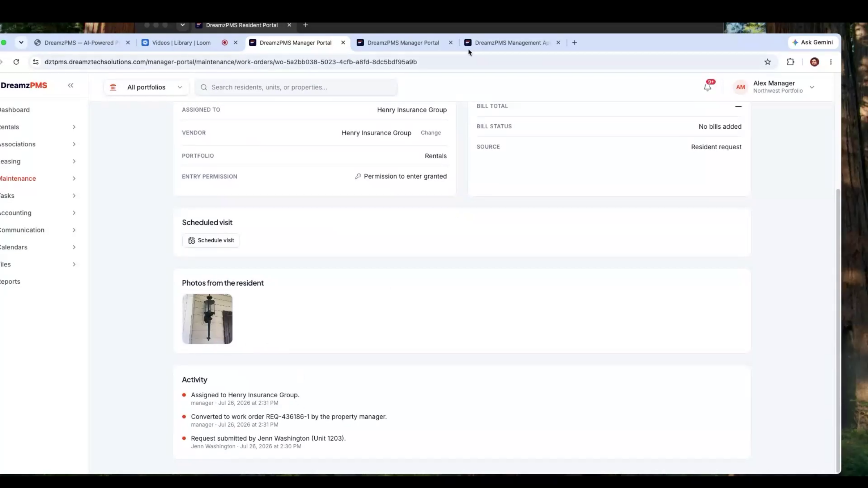
Task: Click the site information icon in the address bar
Action: click(x=35, y=62)
